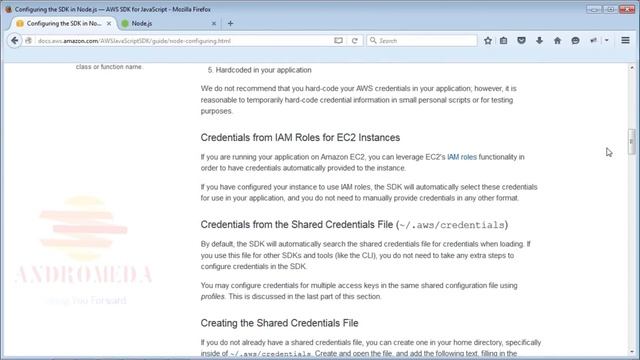
Task: Maximize the Firefox window
Action: [611, 9]
